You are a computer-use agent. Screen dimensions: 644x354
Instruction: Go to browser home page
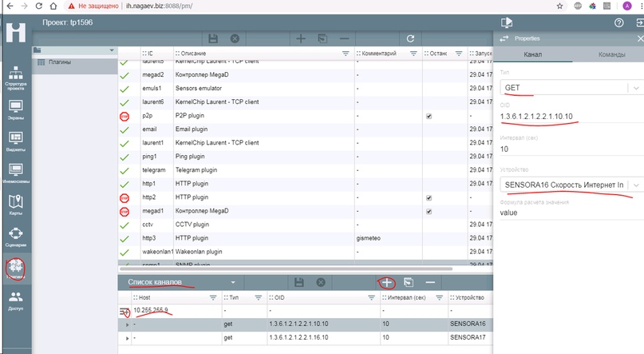[x=53, y=6]
